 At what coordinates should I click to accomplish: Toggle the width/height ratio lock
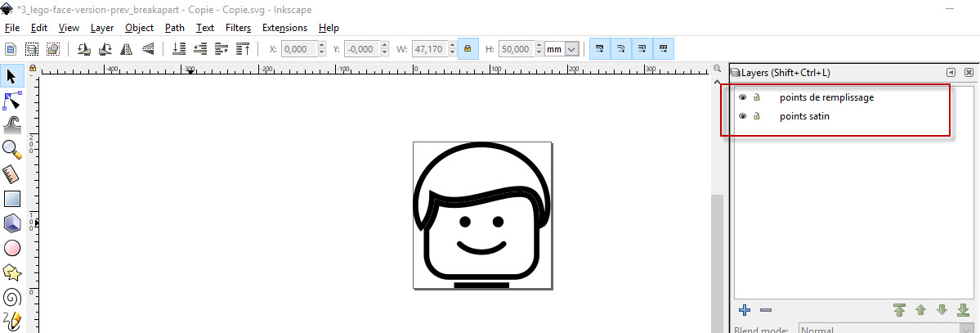pos(468,49)
